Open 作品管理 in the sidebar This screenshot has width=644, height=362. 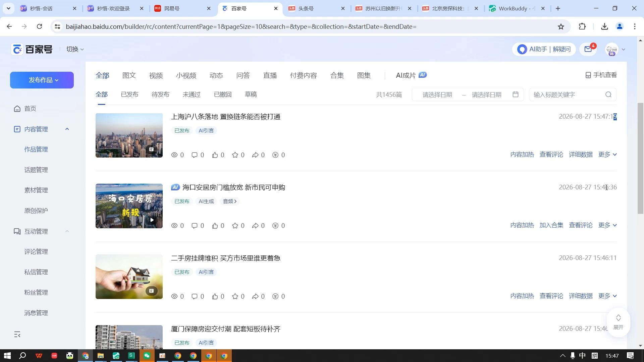pyautogui.click(x=36, y=149)
